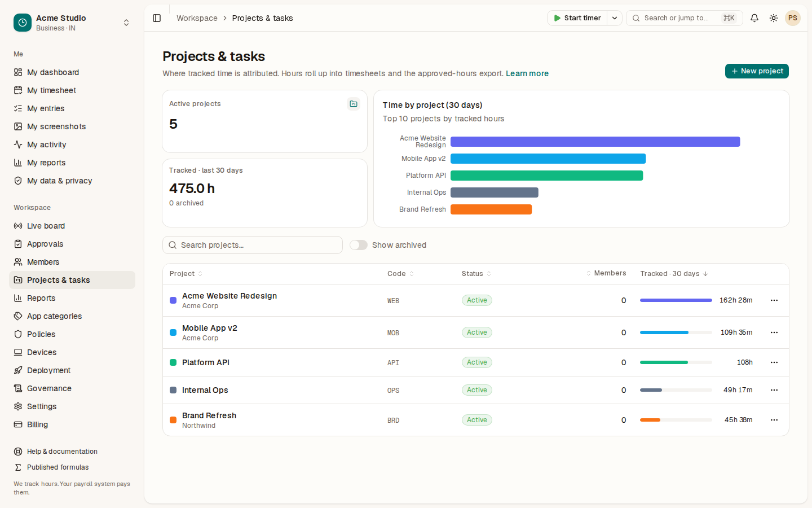Open Help & documentation
The image size is (812, 508).
72,452
